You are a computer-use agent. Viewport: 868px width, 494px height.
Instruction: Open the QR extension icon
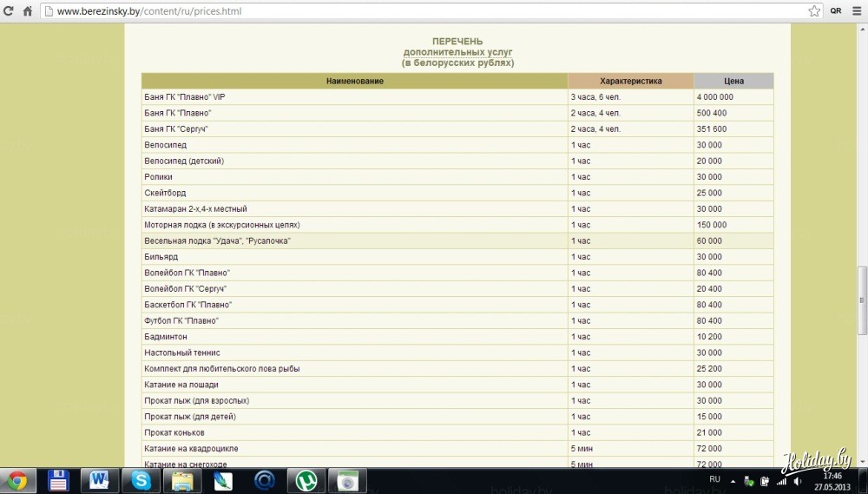[836, 11]
